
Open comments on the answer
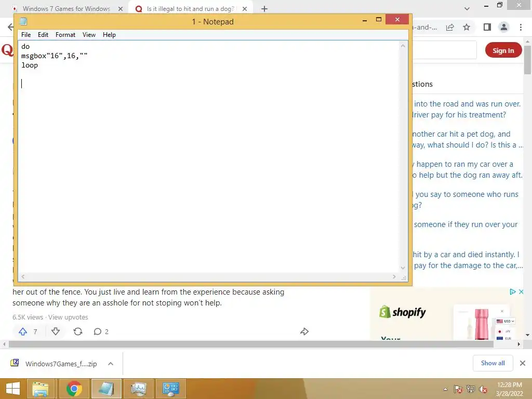[x=101, y=331]
